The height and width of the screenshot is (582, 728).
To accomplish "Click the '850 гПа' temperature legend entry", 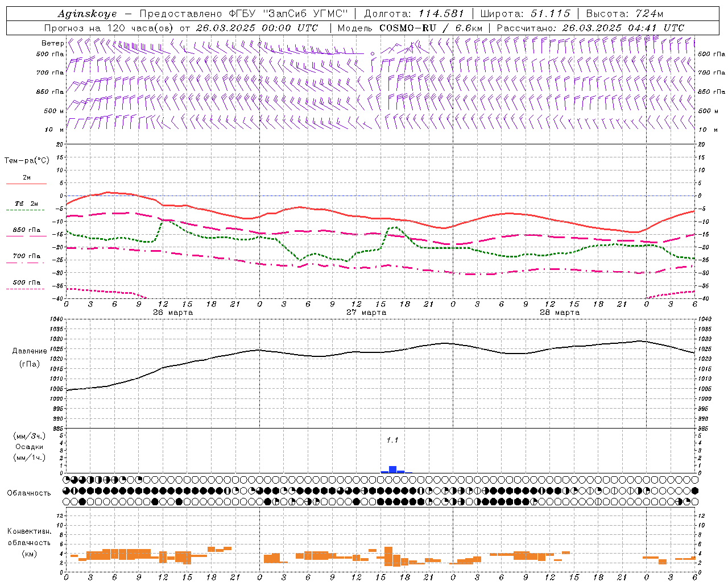I will tap(27, 230).
